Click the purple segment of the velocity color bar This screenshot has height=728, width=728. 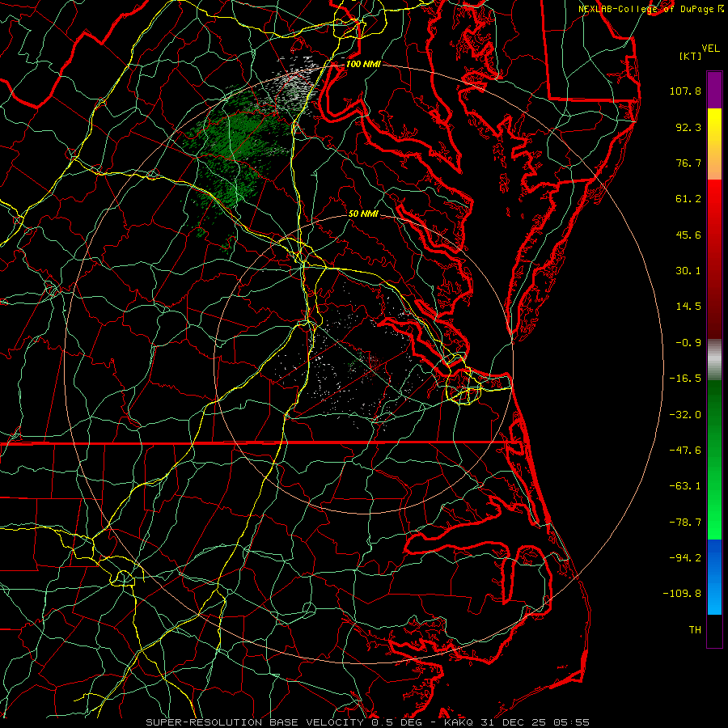click(x=714, y=90)
